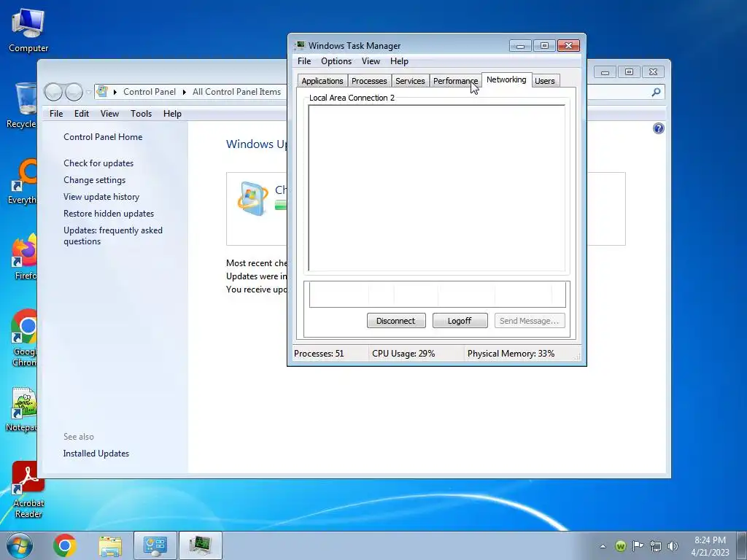
Task: Launch Google Chrome desktop shortcut
Action: click(24, 338)
